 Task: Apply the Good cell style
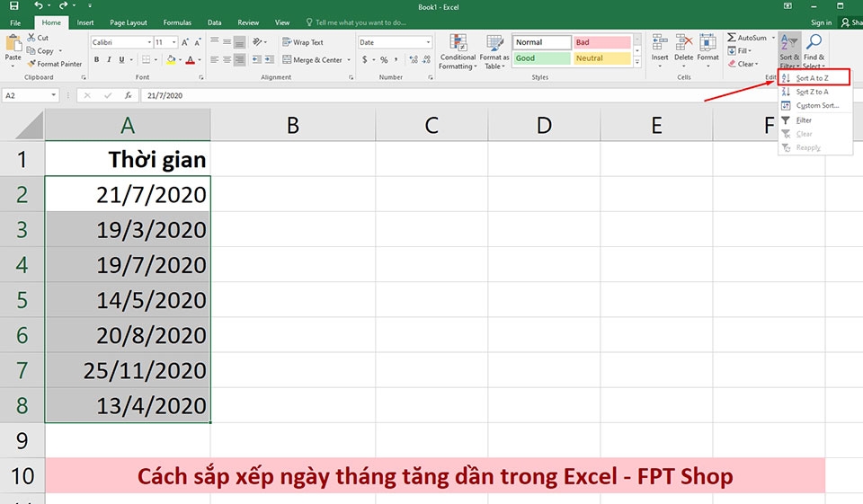click(542, 58)
